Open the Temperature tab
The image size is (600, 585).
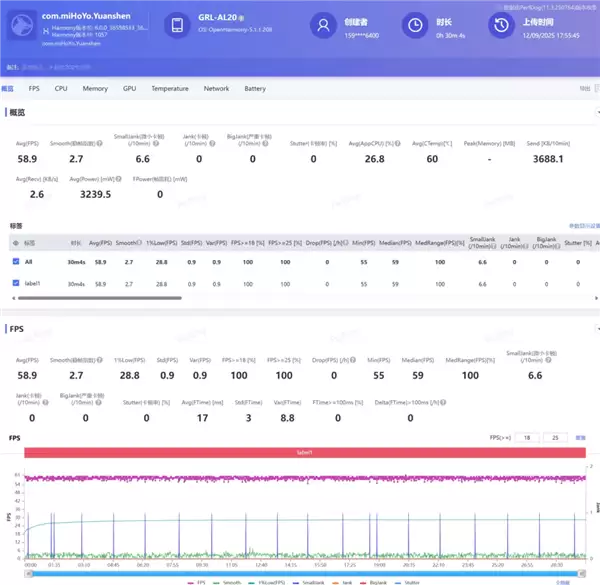(169, 89)
